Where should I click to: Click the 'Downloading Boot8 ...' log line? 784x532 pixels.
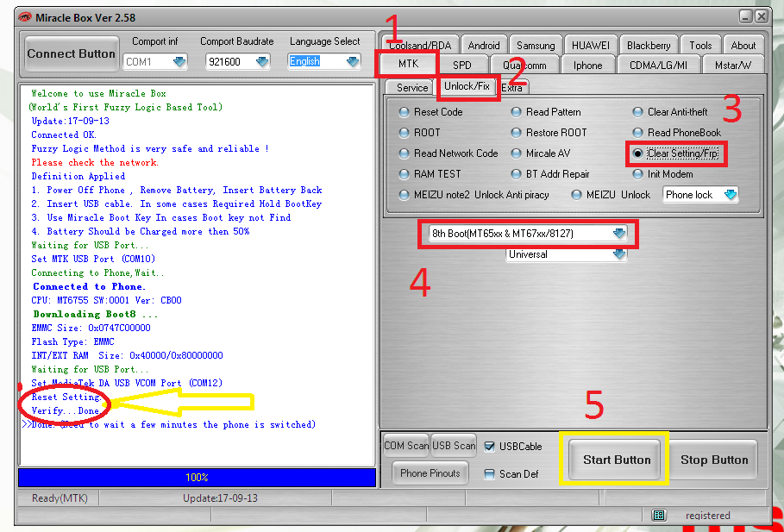click(96, 314)
